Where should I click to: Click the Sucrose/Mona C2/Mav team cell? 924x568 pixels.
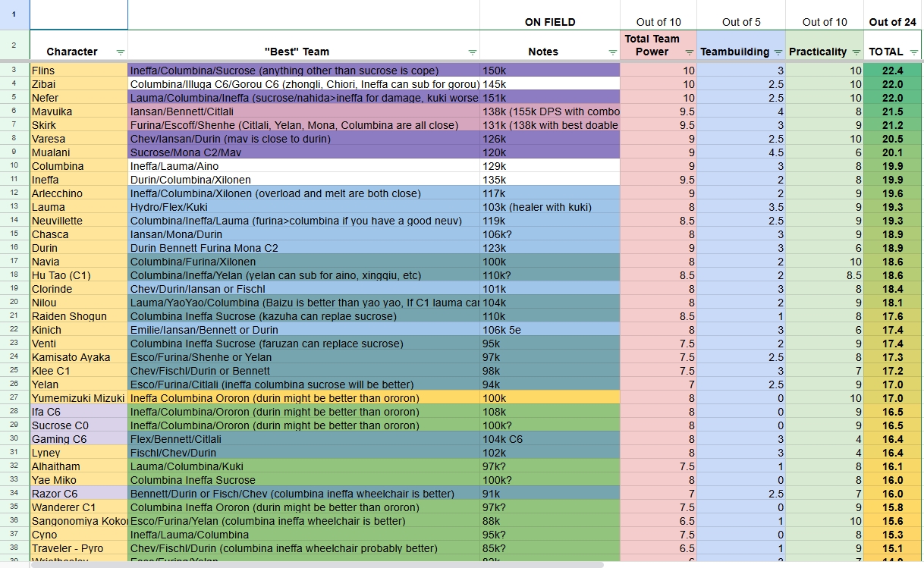[303, 152]
